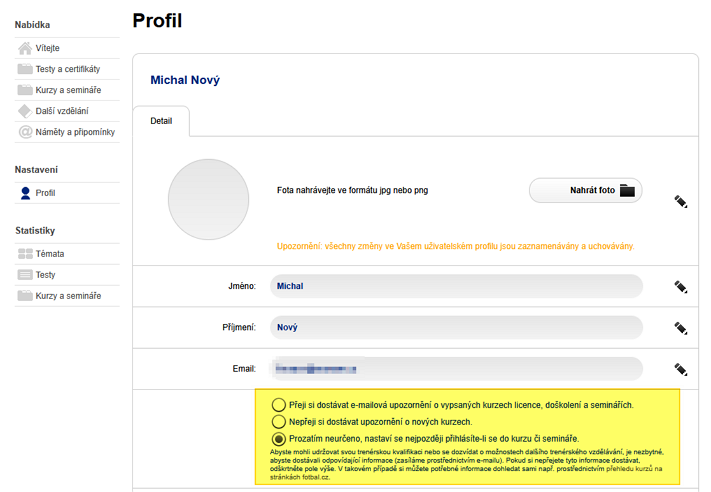Click the circular profile photo placeholder
Image resolution: width=711 pixels, height=492 pixels.
click(x=208, y=200)
